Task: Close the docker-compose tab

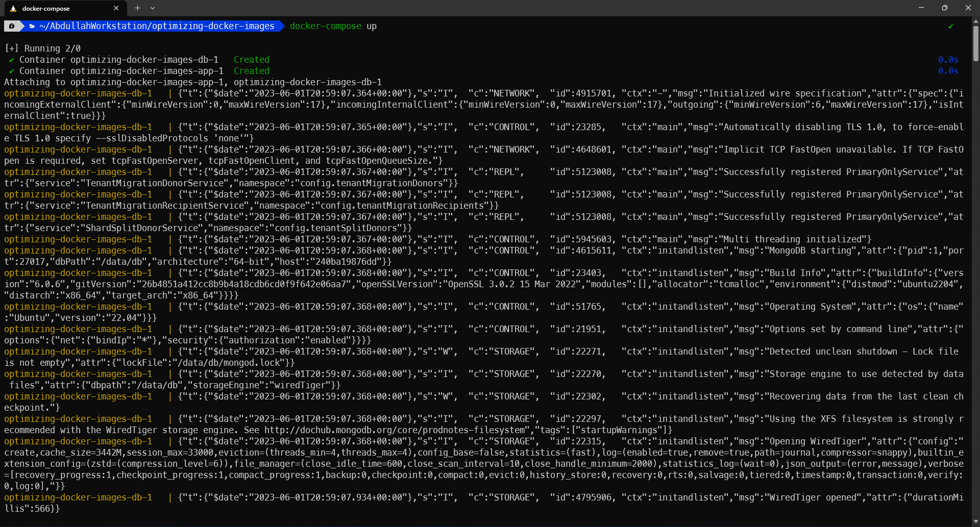Action: pyautogui.click(x=116, y=8)
